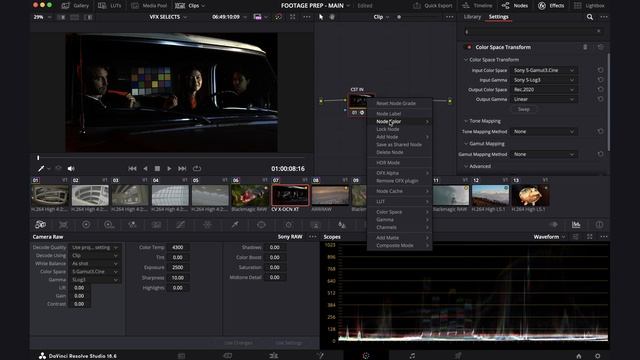
Task: Show the Keyframes panel icon
Action: [554, 224]
